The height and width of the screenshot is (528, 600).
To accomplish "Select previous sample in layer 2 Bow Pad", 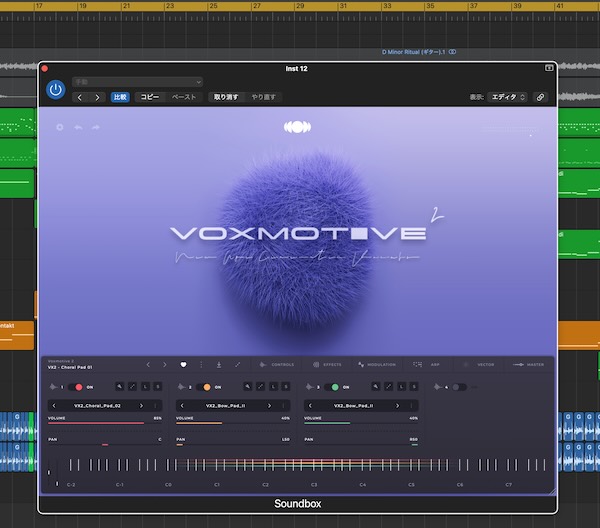I will pyautogui.click(x=182, y=406).
